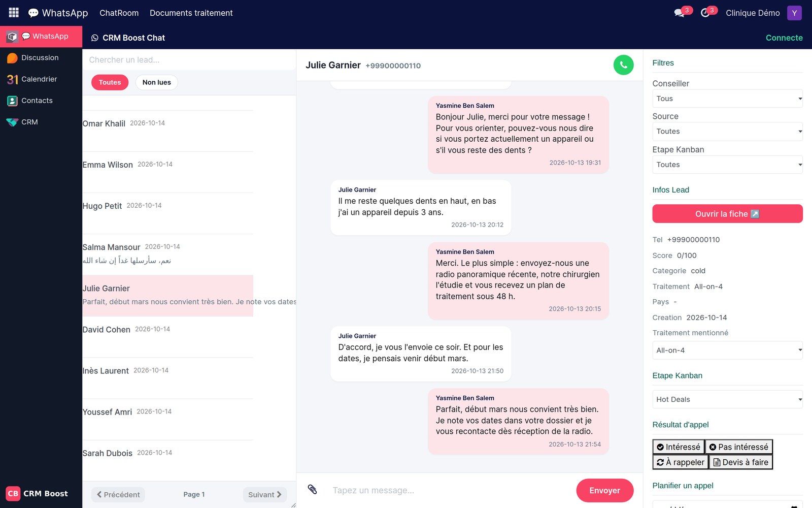Click the WhatsApp icon beside CRM Boost Chat
812x508 pixels.
(x=95, y=38)
